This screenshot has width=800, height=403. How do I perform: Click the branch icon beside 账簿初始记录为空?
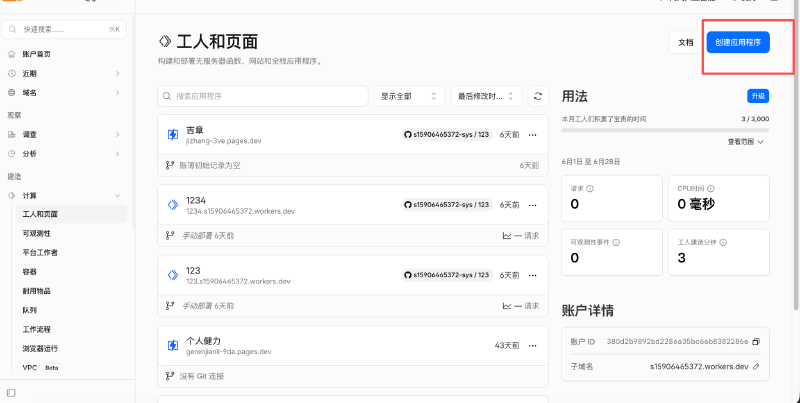pyautogui.click(x=170, y=165)
